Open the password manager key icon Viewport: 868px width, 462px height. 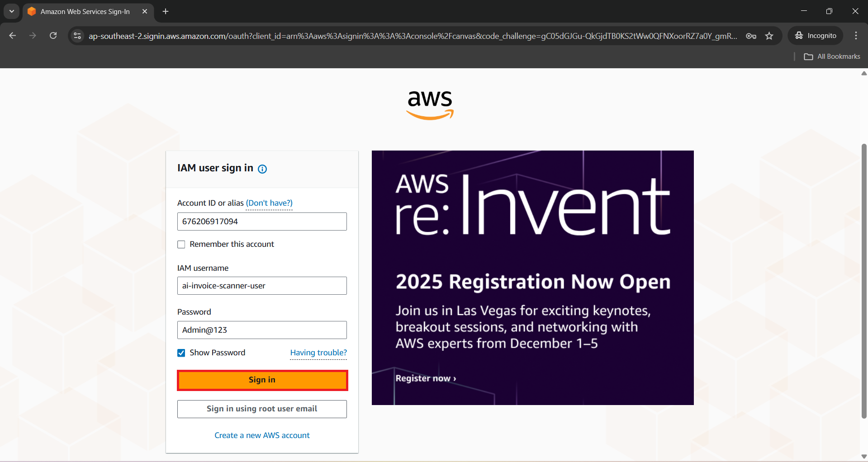point(751,36)
